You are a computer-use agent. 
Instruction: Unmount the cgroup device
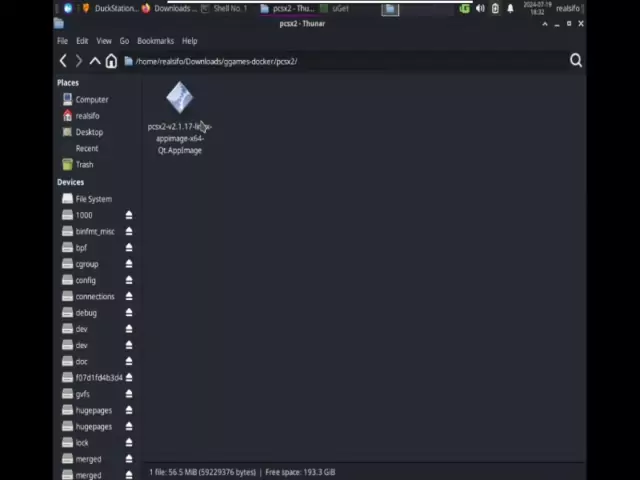[128, 264]
